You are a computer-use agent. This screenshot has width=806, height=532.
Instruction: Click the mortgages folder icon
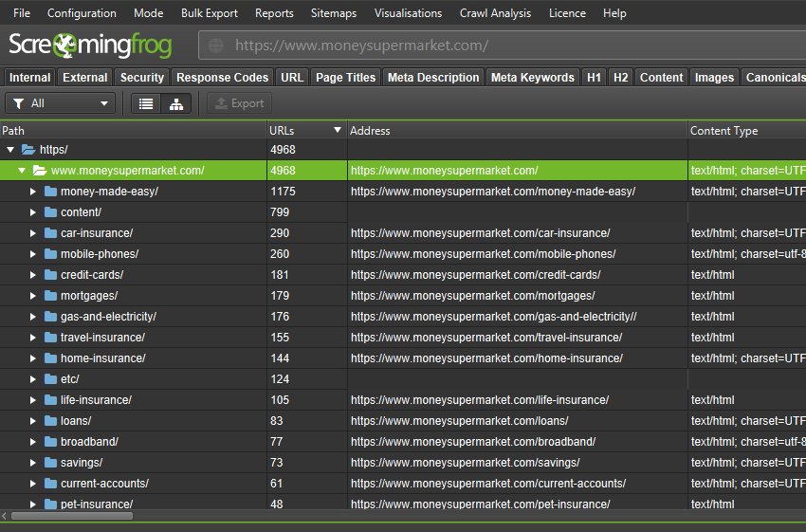(x=50, y=296)
